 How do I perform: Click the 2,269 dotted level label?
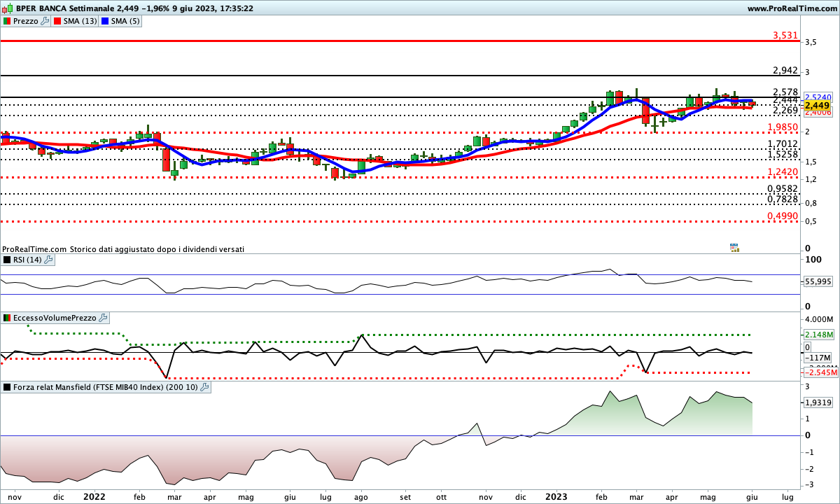[785, 111]
